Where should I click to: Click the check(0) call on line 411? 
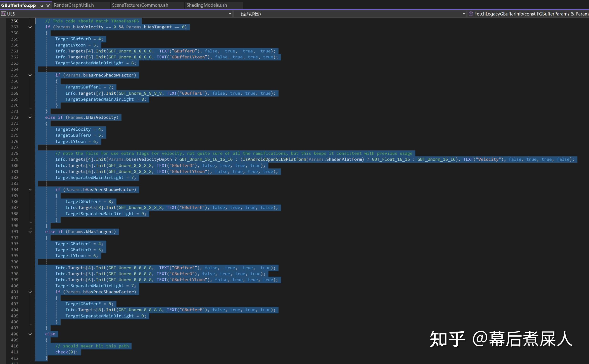(x=66, y=352)
